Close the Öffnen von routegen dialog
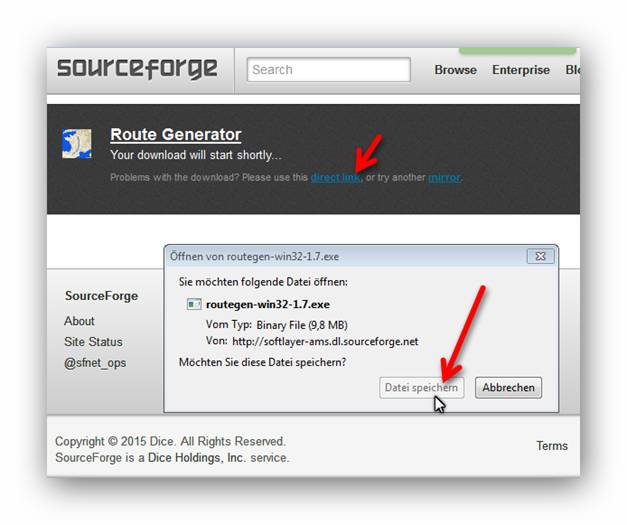This screenshot has width=627, height=525. point(541,256)
